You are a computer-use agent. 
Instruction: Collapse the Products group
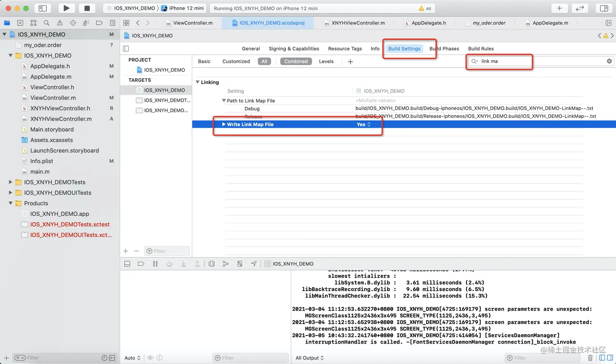point(11,203)
